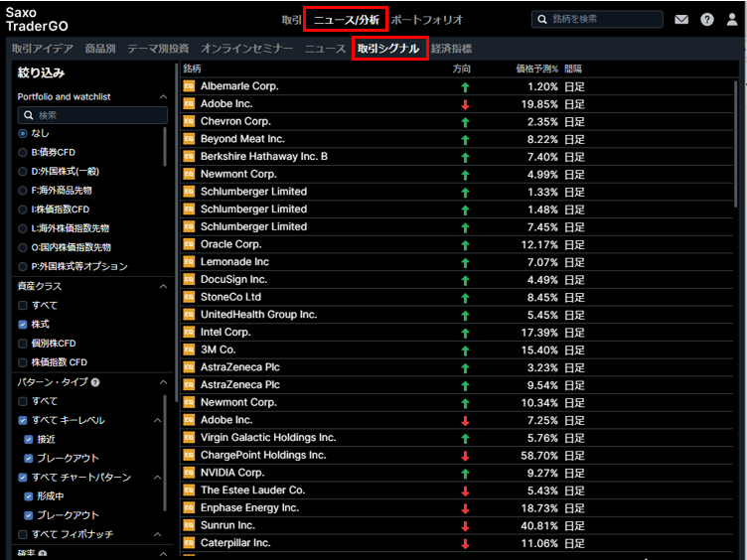Screen dimensions: 747x560
Task: Enable the 株価指数 CFD checkbox
Action: [x=23, y=362]
